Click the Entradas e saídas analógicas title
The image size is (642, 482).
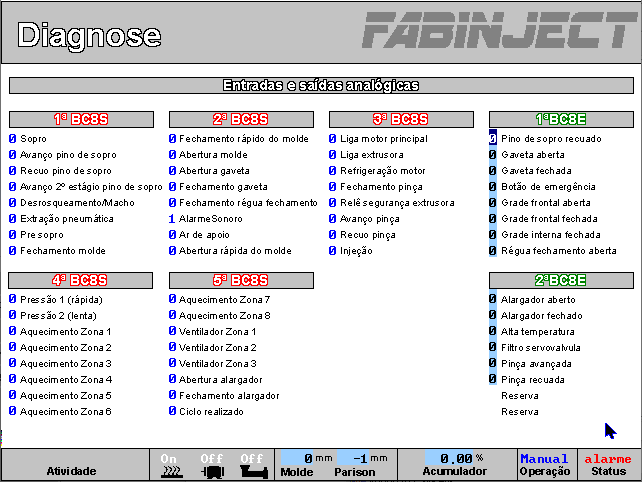[x=320, y=86]
